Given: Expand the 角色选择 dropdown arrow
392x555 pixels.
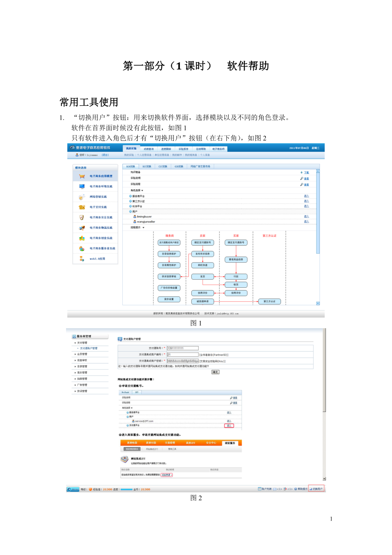Looking at the screenshot, I should 142,191.
